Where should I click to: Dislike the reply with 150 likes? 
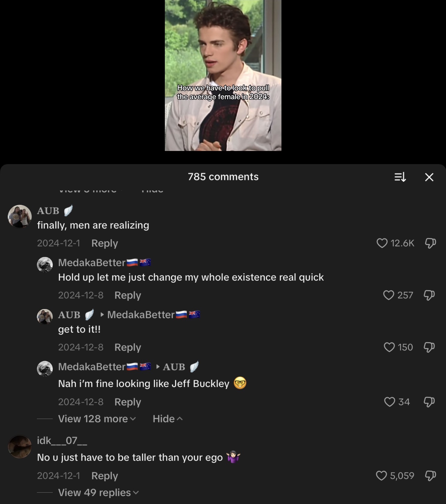[429, 347]
